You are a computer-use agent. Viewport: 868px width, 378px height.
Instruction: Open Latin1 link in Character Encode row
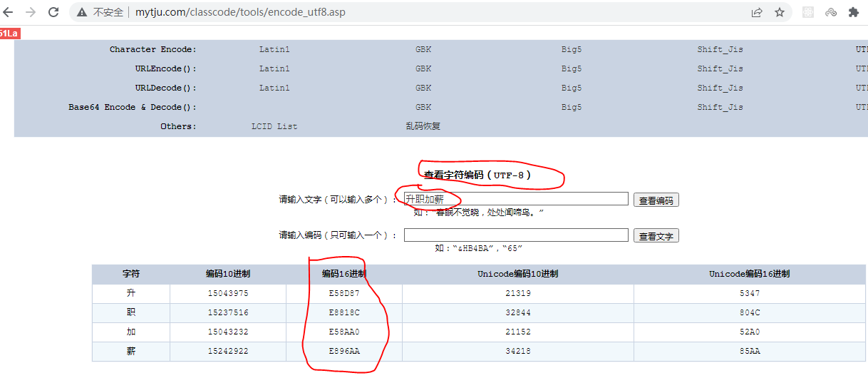point(274,49)
